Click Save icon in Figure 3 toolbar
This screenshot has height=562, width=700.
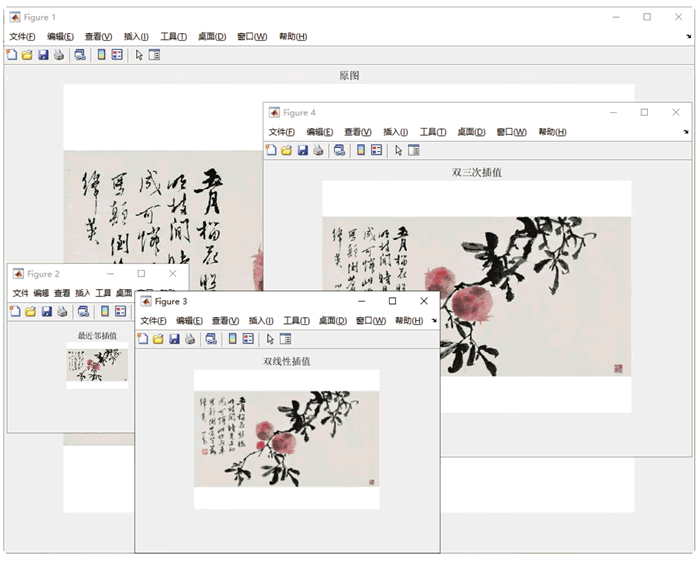click(x=174, y=339)
